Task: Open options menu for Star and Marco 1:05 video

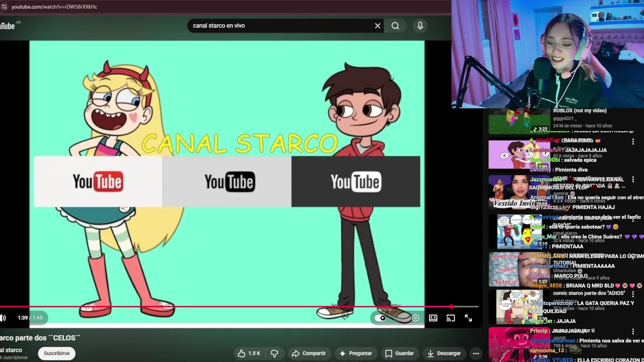Action: pyautogui.click(x=633, y=142)
